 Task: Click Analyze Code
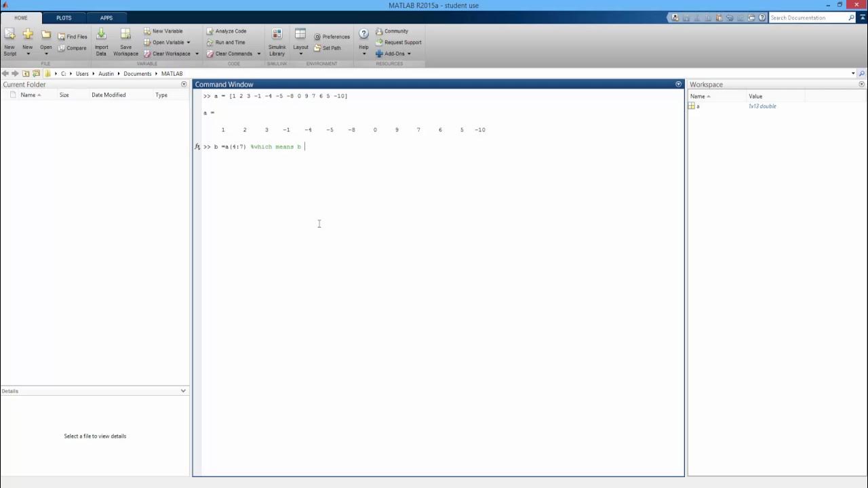click(226, 31)
